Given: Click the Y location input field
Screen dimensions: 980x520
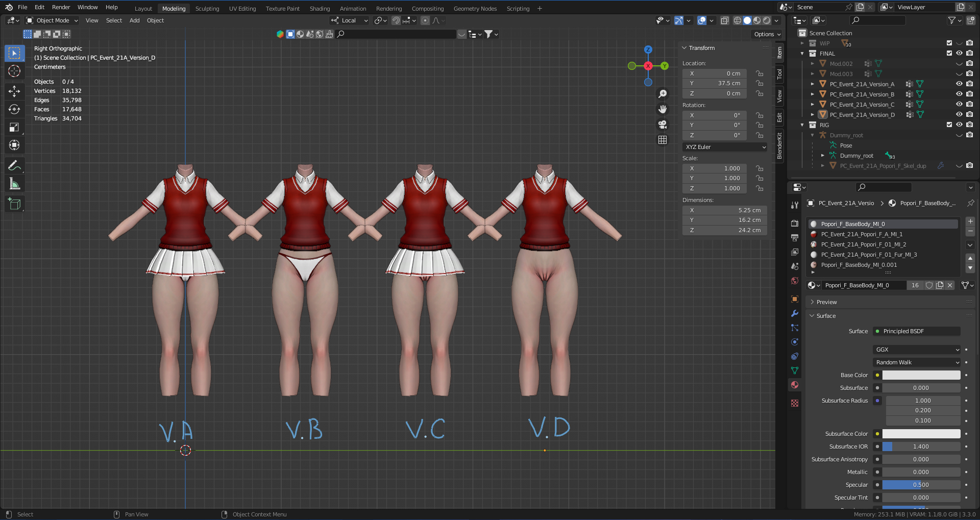Looking at the screenshot, I should (x=714, y=83).
